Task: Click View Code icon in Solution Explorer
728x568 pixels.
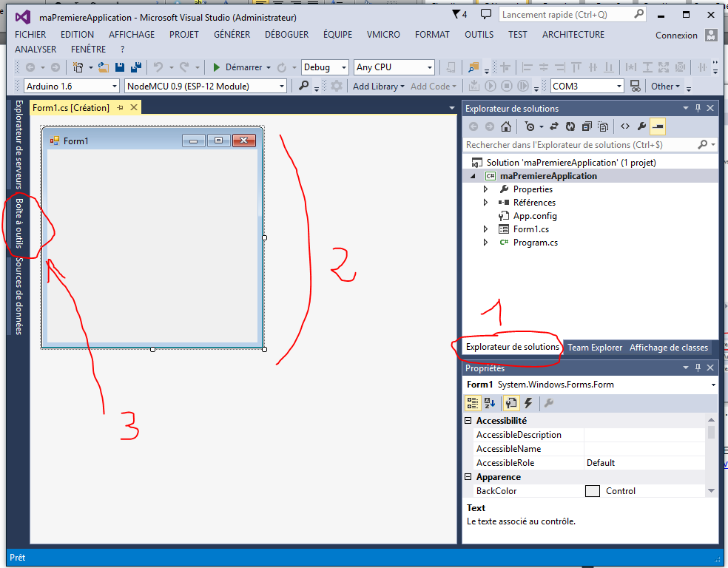Action: [625, 126]
